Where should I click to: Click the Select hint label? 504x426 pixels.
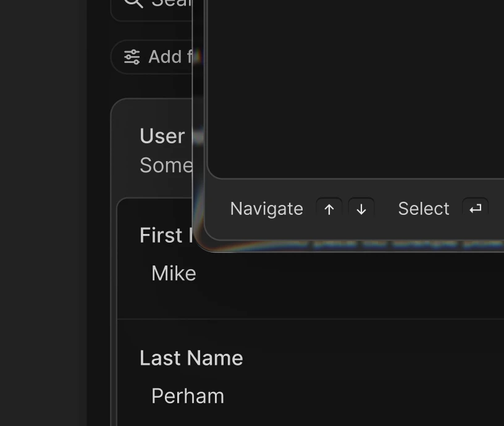[424, 209]
